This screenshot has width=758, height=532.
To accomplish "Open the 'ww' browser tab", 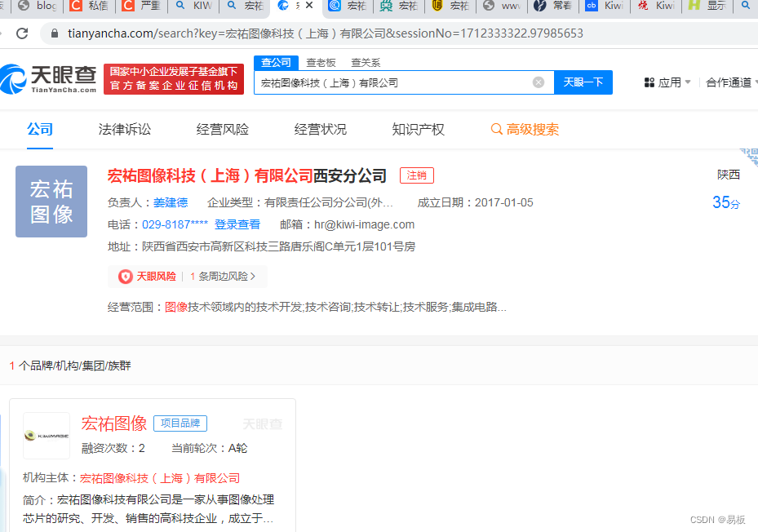I will click(503, 6).
